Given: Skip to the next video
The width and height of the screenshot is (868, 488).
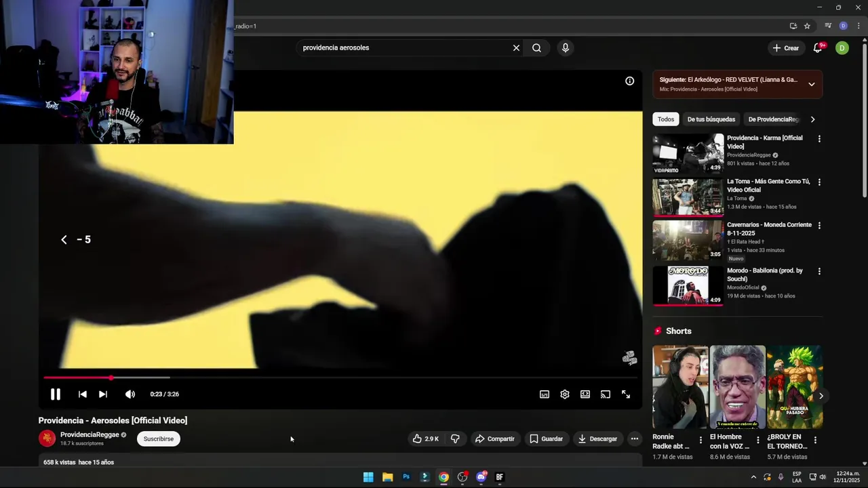Looking at the screenshot, I should tap(102, 394).
